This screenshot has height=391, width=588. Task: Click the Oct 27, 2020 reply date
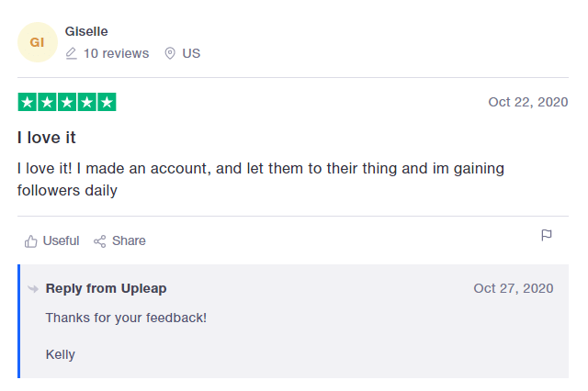click(x=514, y=288)
